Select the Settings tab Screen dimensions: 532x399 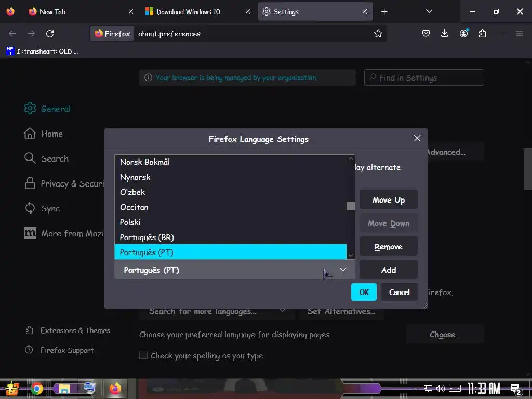coord(315,11)
